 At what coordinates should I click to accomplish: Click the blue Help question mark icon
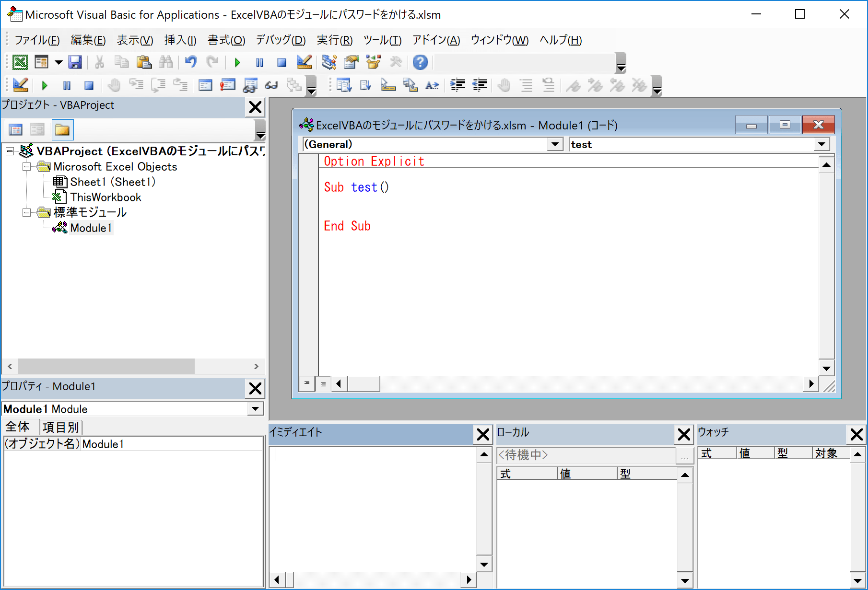[x=420, y=62]
